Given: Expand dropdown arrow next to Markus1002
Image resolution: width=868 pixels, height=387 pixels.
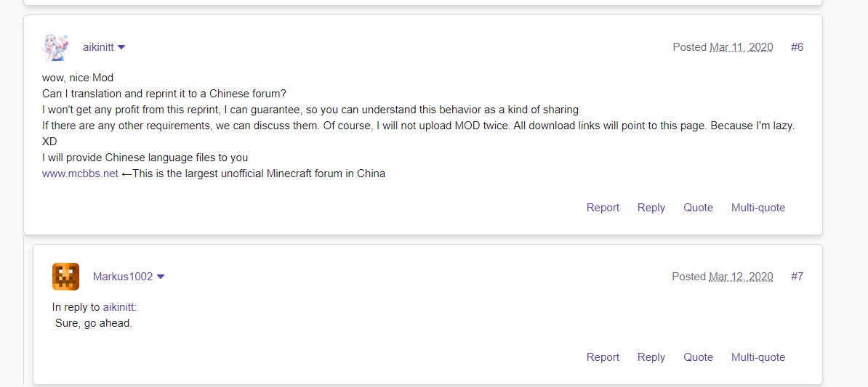Looking at the screenshot, I should coord(161,277).
